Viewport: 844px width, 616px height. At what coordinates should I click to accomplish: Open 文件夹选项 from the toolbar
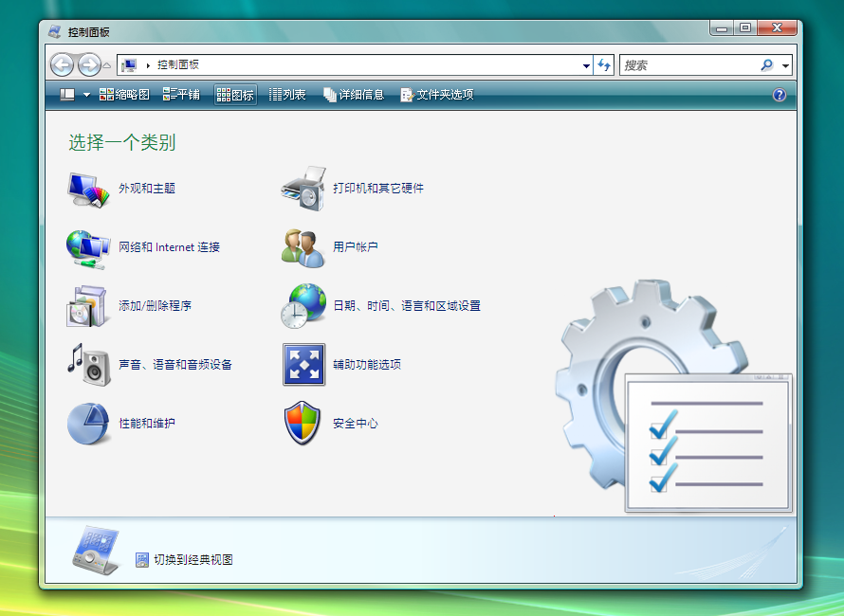coord(436,95)
